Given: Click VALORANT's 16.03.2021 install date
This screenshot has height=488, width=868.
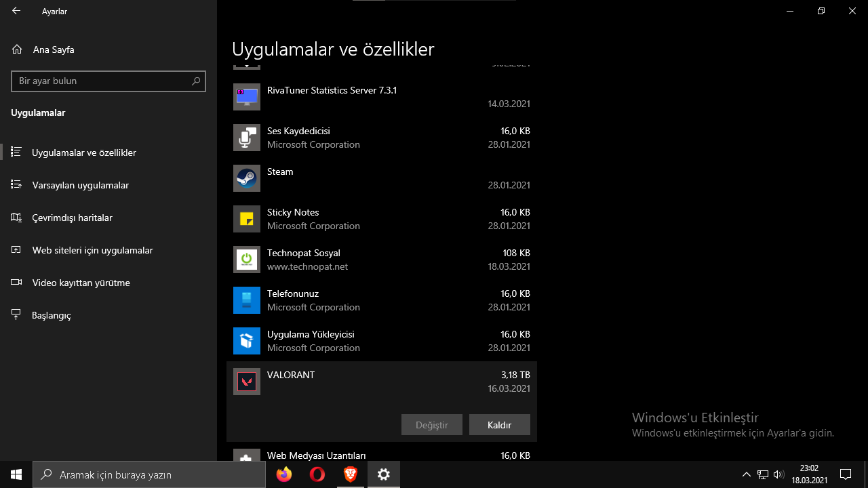Looking at the screenshot, I should pyautogui.click(x=509, y=388).
